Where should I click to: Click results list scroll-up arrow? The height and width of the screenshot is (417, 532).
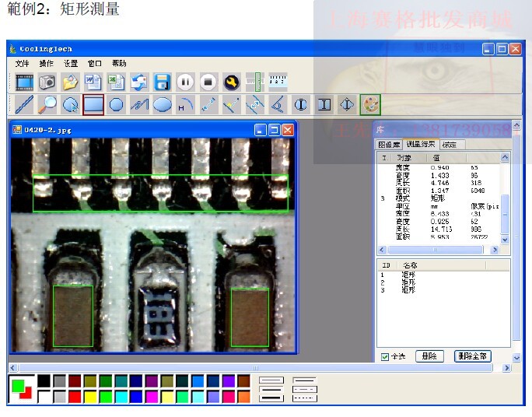click(x=505, y=157)
